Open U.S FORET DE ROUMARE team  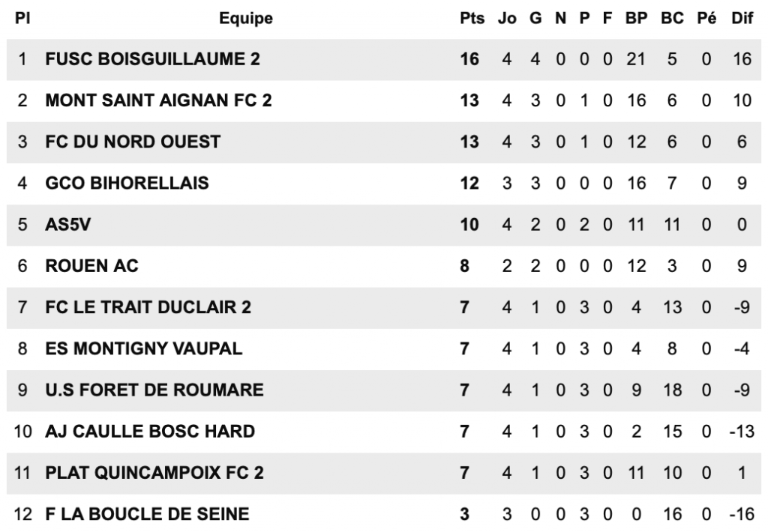coord(154,390)
